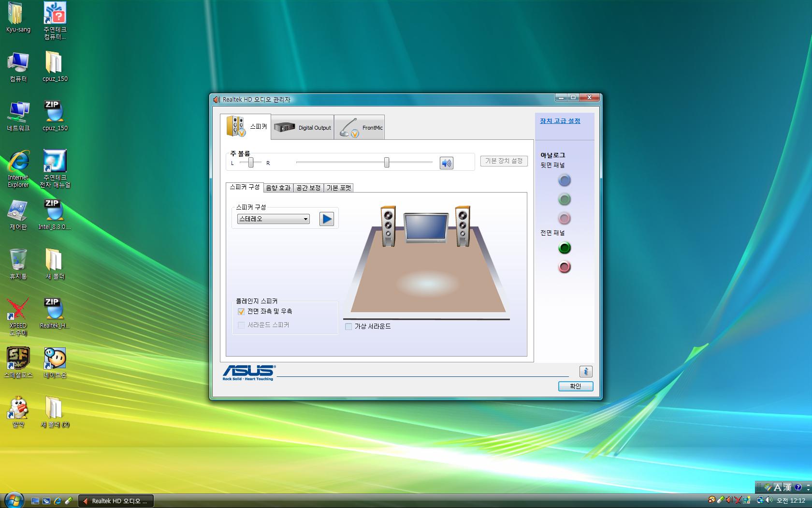The width and height of the screenshot is (812, 508).
Task: Click the right speaker in the room diagram
Action: click(462, 226)
